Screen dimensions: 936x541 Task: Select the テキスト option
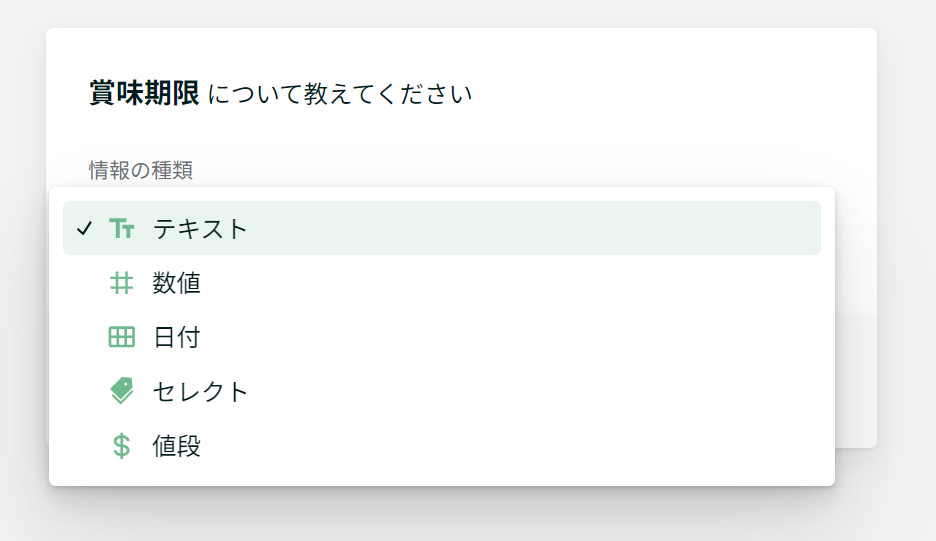click(199, 229)
